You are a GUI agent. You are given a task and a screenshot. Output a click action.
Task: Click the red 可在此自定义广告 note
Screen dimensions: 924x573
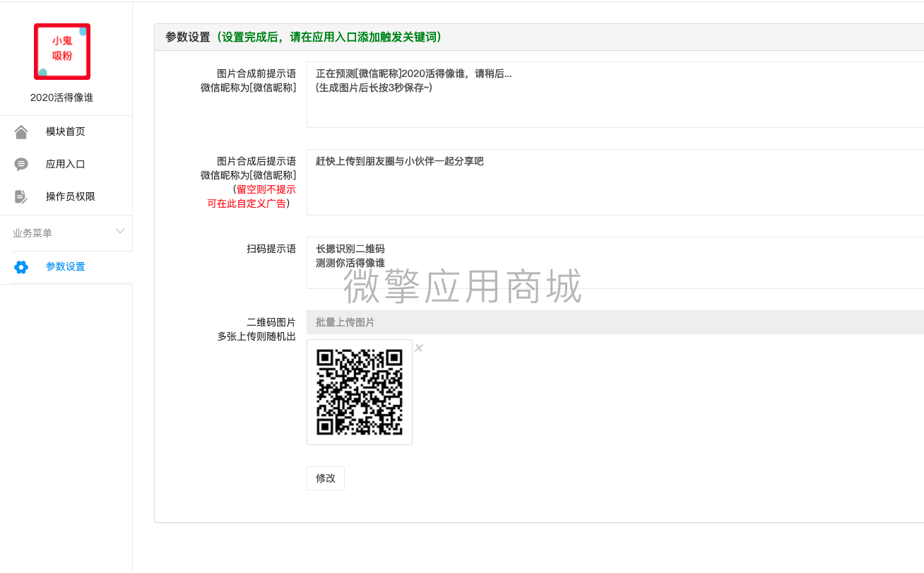pos(247,203)
